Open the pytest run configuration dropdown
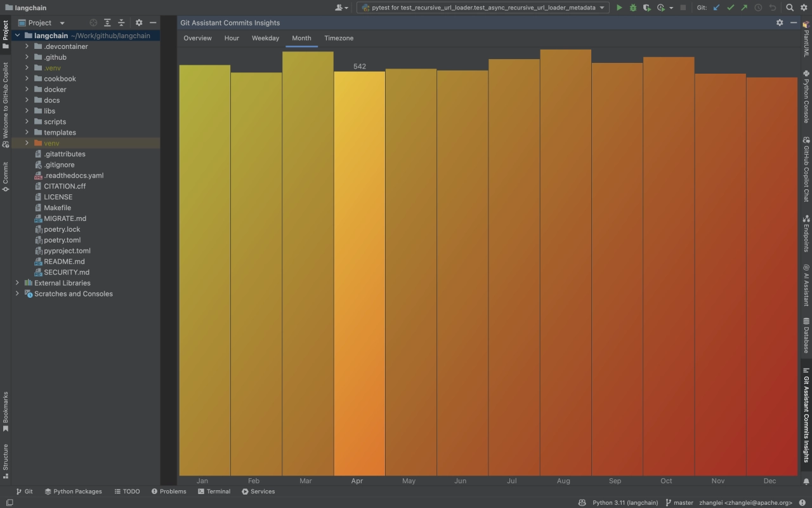The width and height of the screenshot is (812, 508). click(x=482, y=8)
